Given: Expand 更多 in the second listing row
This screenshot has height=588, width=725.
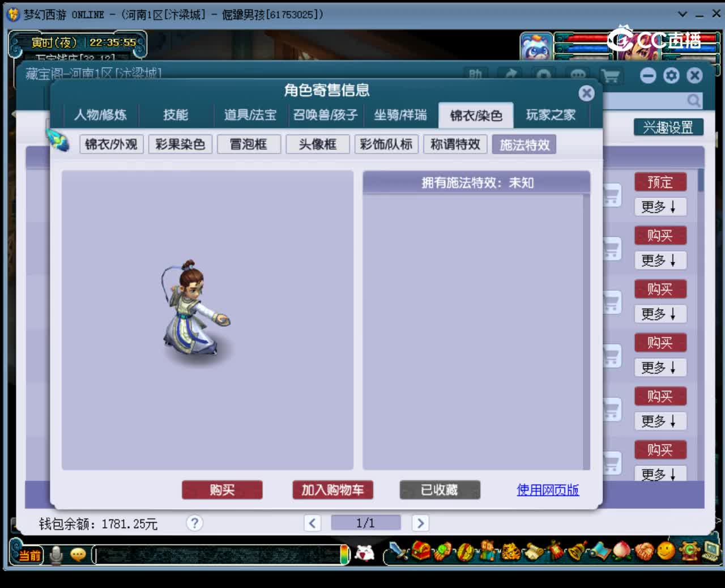Looking at the screenshot, I should pyautogui.click(x=660, y=260).
